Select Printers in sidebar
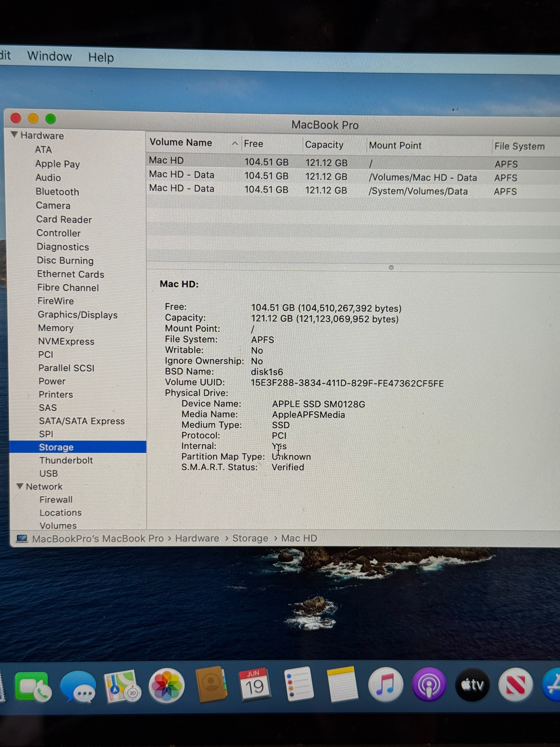This screenshot has width=560, height=747. (56, 394)
